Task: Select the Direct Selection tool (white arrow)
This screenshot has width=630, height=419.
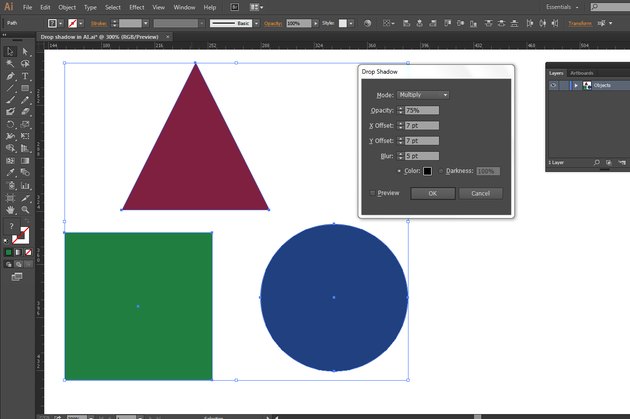Action: [x=25, y=51]
